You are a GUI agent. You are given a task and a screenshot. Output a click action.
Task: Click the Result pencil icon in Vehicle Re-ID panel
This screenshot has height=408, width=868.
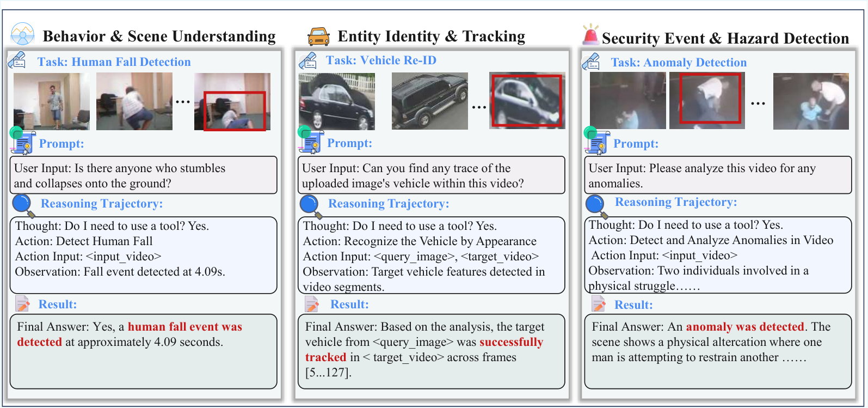click(x=312, y=304)
